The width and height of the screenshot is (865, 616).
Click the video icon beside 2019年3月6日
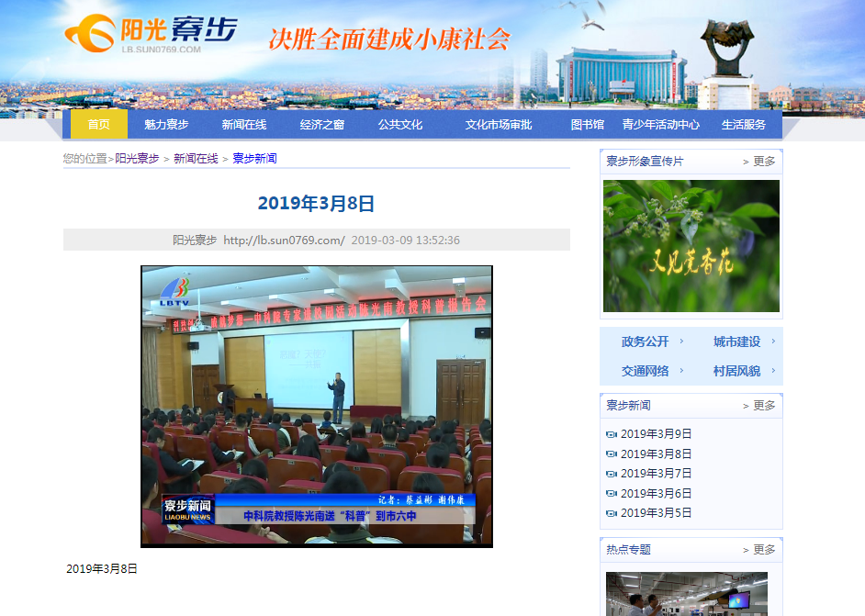[x=612, y=494]
